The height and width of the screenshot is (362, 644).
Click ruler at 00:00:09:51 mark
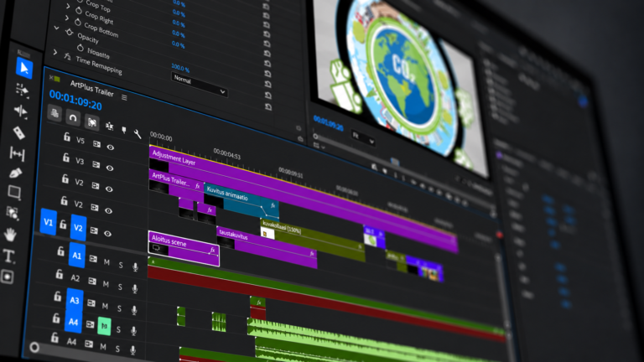(x=290, y=172)
